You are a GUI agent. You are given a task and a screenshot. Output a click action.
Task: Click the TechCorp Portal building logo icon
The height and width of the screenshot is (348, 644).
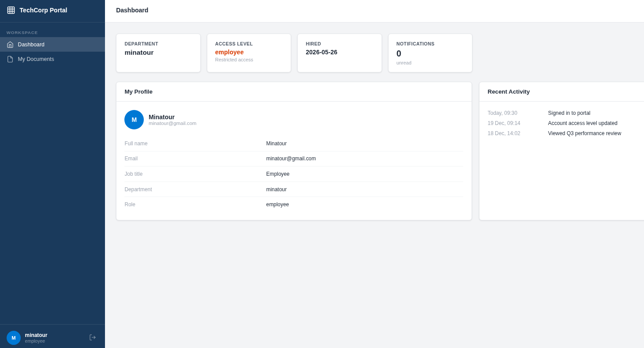[x=11, y=10]
